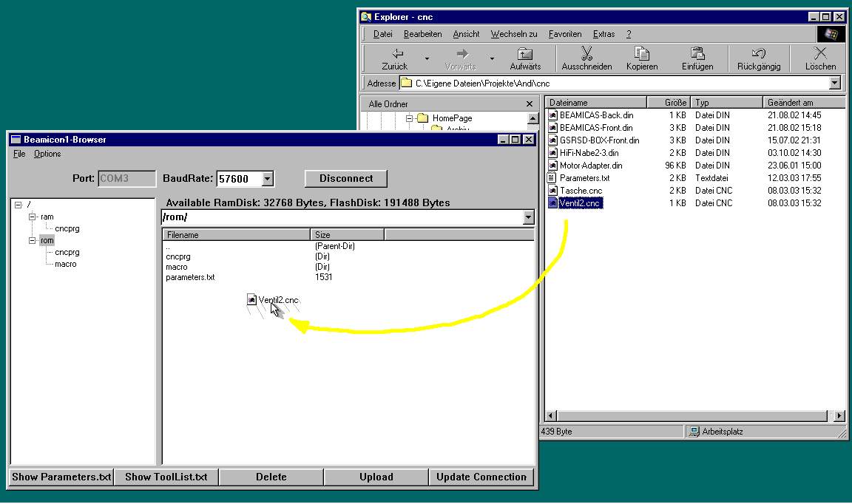Click the Disconnect button
The height and width of the screenshot is (504, 852).
346,178
